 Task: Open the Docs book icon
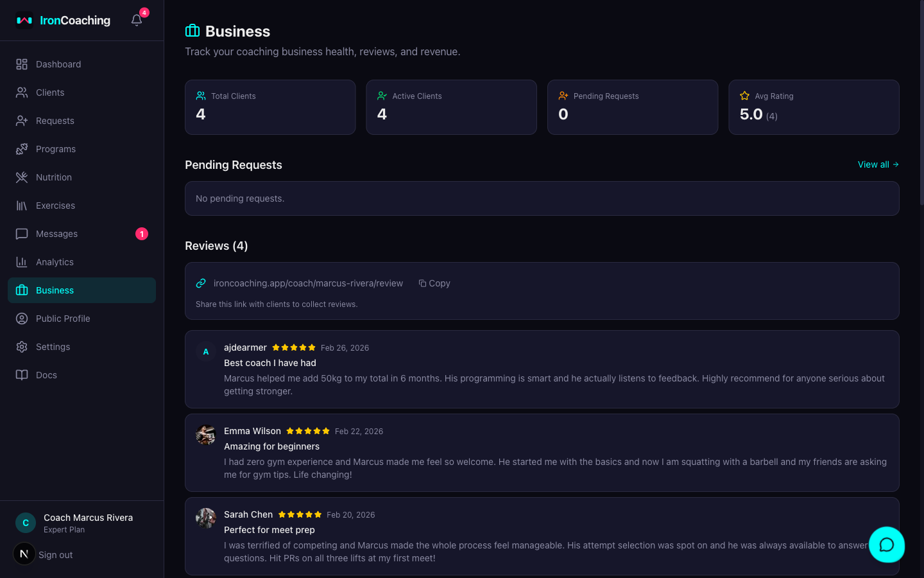tap(22, 375)
